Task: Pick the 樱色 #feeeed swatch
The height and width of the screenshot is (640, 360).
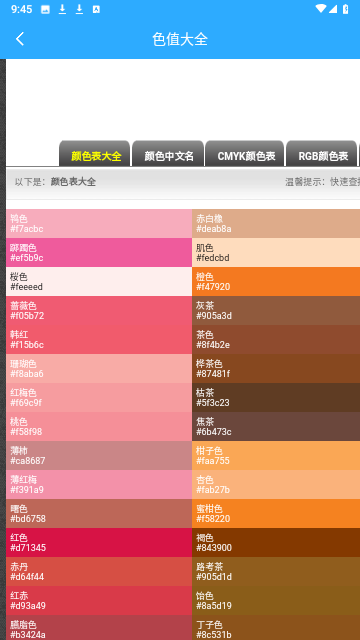Action: pos(99,282)
